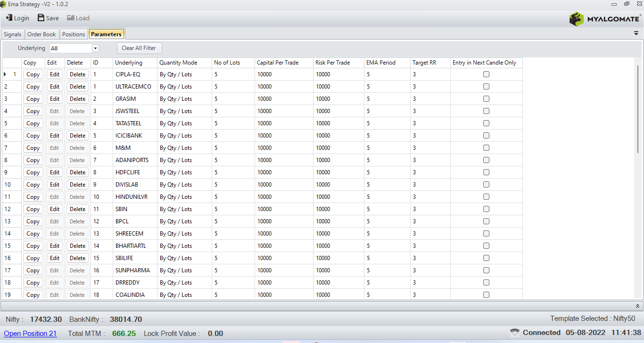Click the Total MTM value 666.25
This screenshot has width=644, height=343.
click(x=124, y=334)
